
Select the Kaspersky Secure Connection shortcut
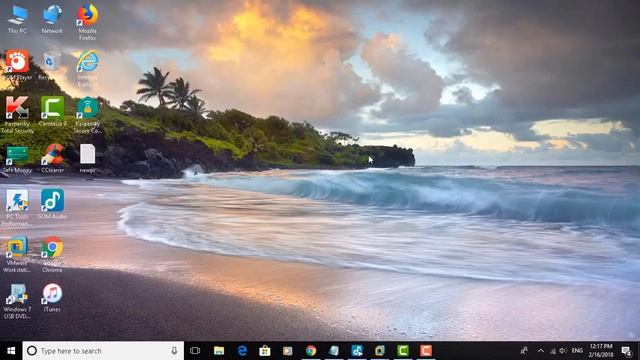(x=87, y=115)
